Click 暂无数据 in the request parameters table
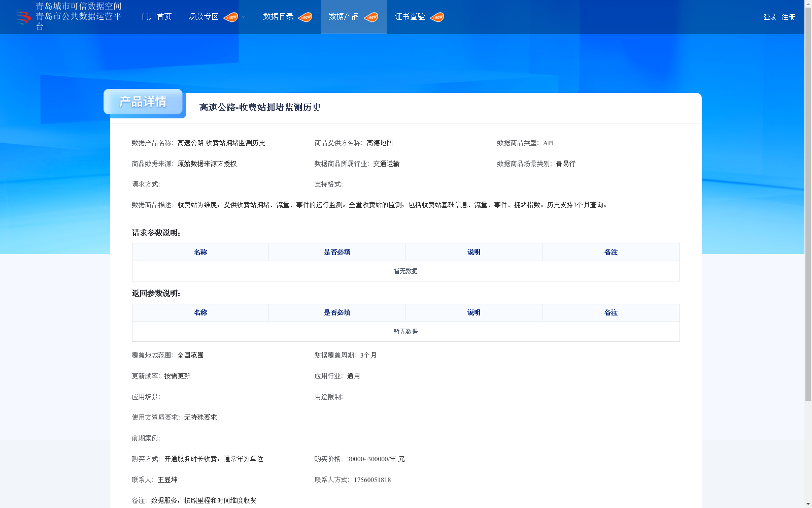The image size is (812, 508). [405, 271]
